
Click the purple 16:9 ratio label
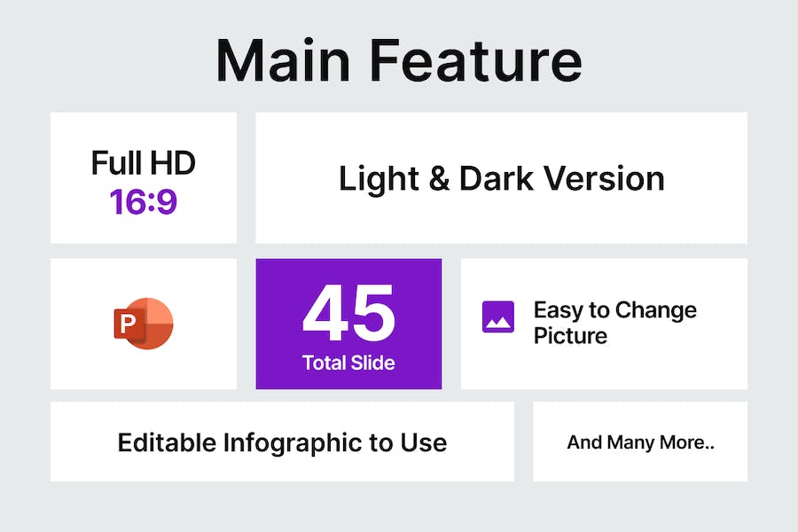(144, 201)
